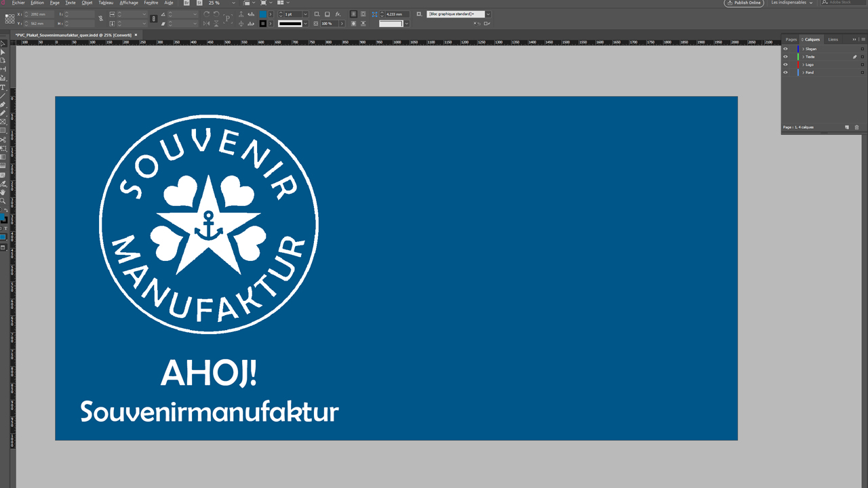Open the Affichage menu

tap(129, 3)
